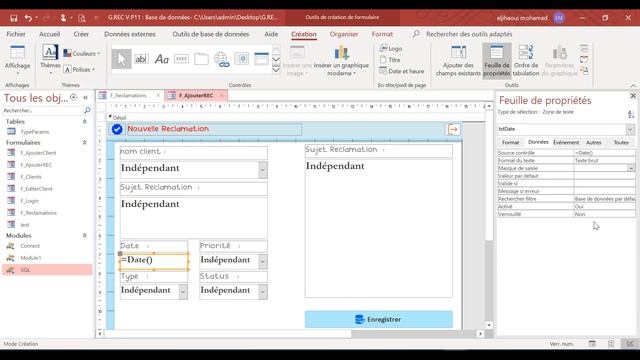Click the blue checkmark icon in form header
Viewport: 640px width, 360px height.
[117, 129]
